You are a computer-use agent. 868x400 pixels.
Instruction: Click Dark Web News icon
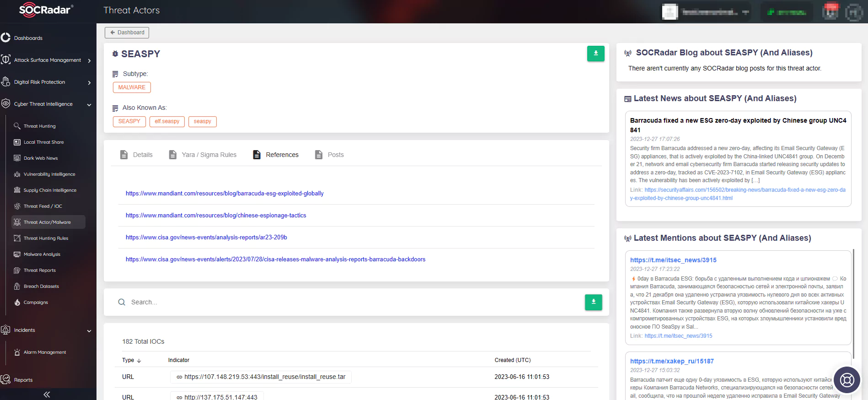point(17,158)
